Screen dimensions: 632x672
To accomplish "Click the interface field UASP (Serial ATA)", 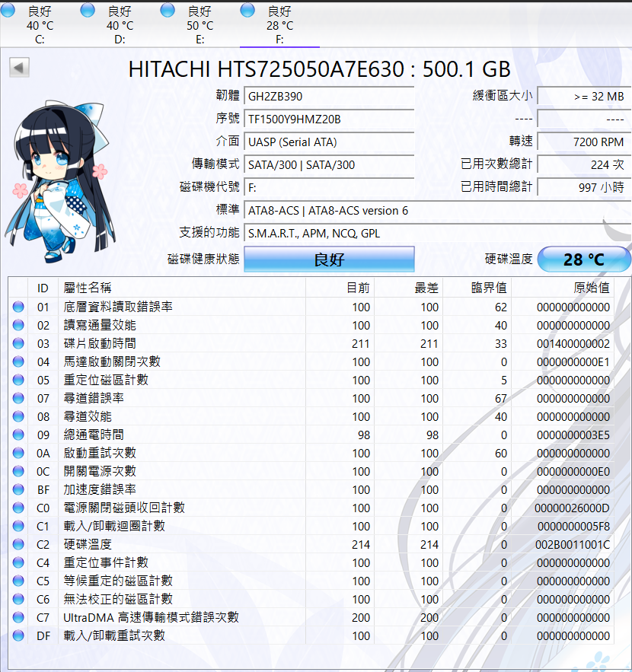I will click(329, 142).
